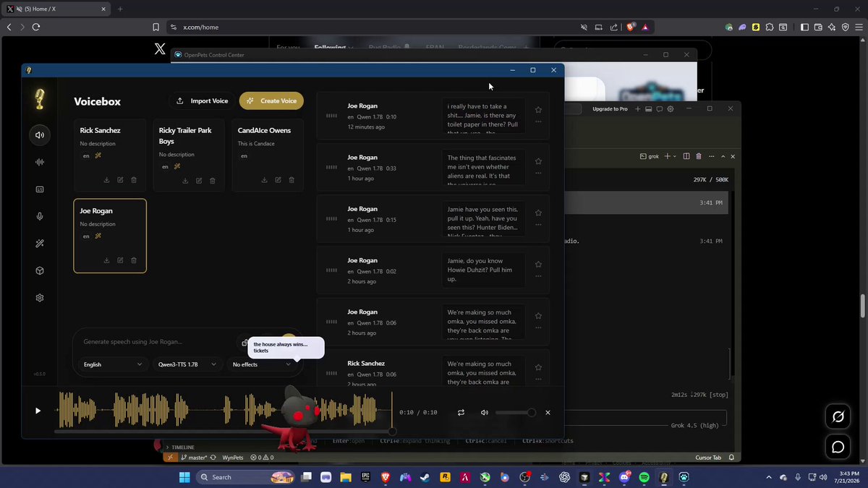Click Create Voice button
Screen dimensions: 868x488
[271, 100]
